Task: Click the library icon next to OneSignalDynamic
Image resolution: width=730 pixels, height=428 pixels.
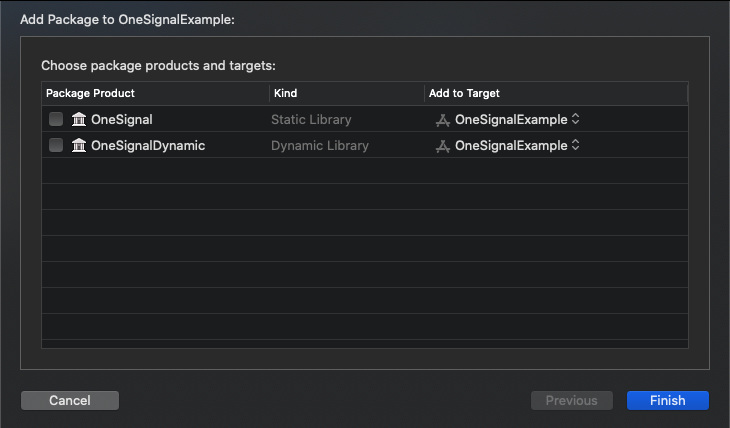Action: pyautogui.click(x=79, y=145)
